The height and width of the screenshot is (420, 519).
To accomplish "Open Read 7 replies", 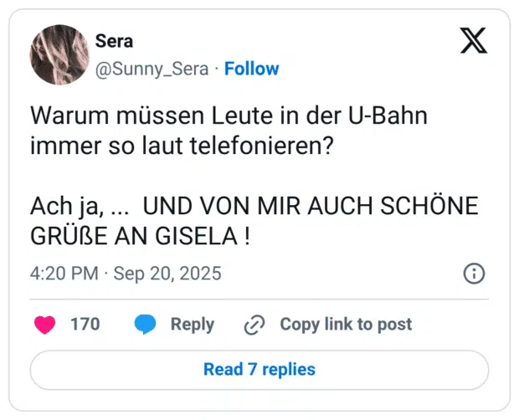I will (259, 369).
